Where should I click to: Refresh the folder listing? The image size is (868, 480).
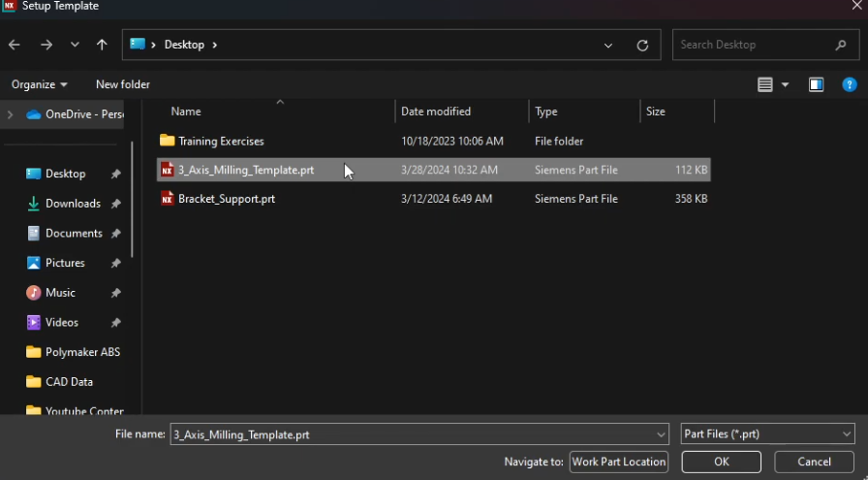[x=642, y=46]
